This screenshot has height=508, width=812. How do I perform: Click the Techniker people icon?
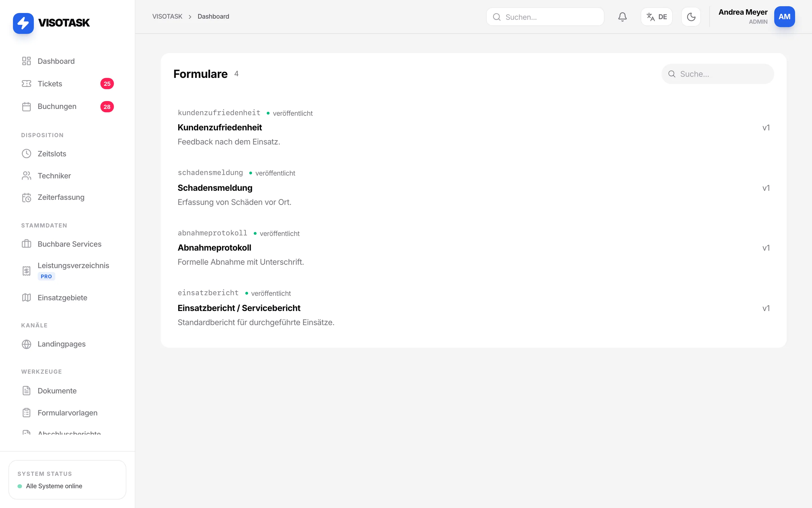[x=27, y=176]
